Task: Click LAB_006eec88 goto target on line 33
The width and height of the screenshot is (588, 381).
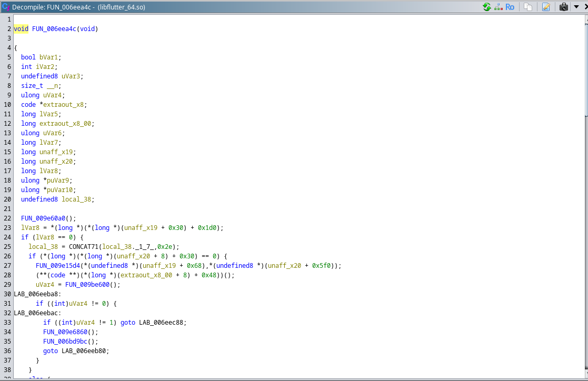Action: coord(161,323)
